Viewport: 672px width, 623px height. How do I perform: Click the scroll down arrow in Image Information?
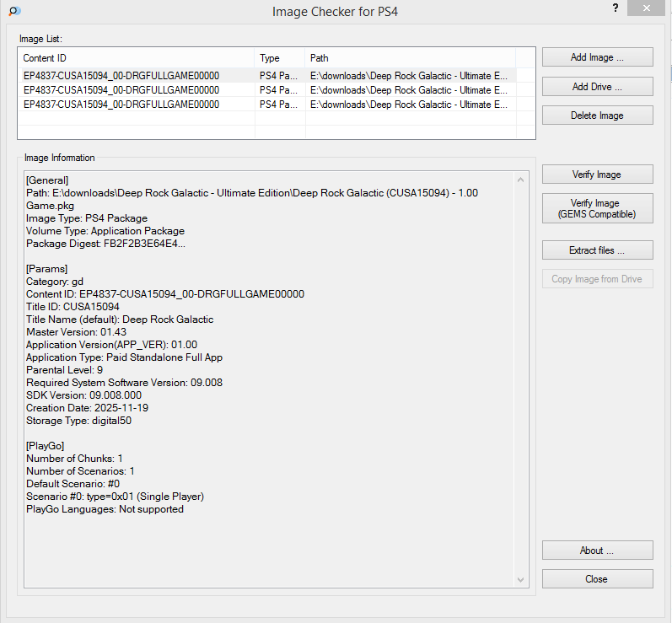[x=521, y=580]
